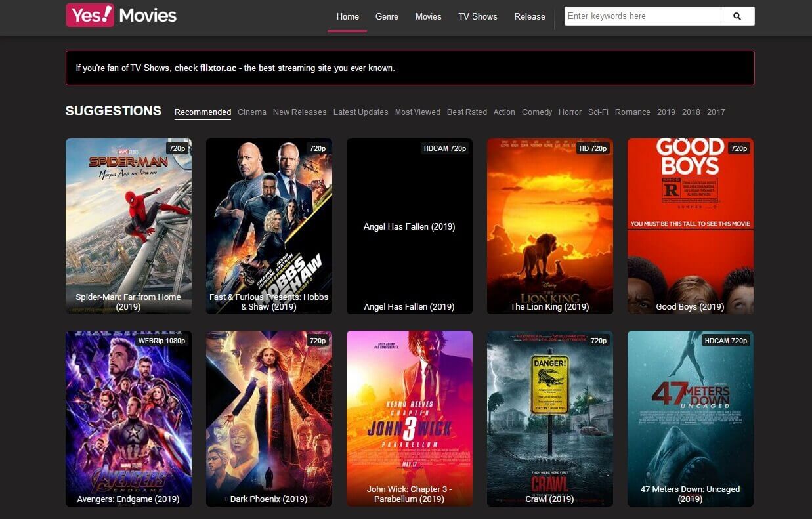Click the 720p badge on Good Boys
The width and height of the screenshot is (812, 519).
739,148
